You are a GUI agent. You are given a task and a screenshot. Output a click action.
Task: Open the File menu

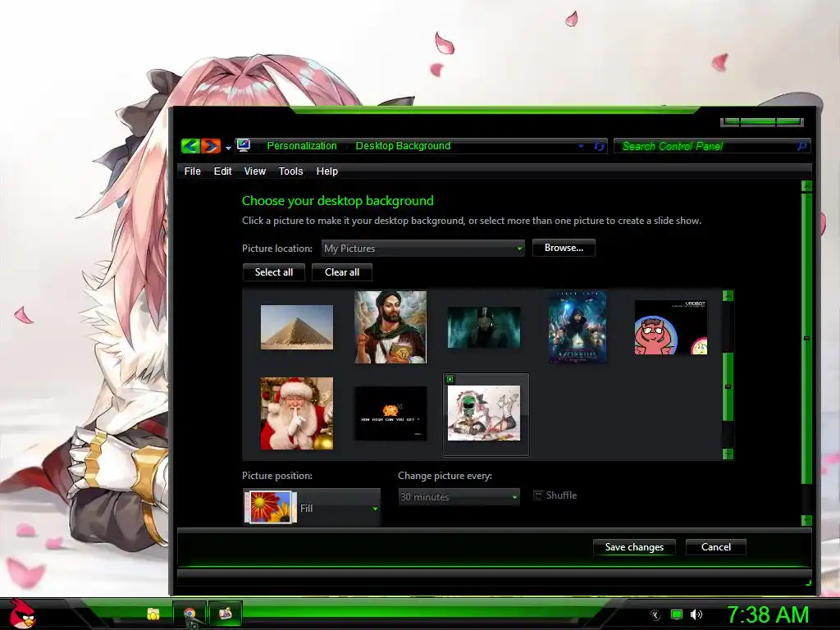click(x=192, y=171)
